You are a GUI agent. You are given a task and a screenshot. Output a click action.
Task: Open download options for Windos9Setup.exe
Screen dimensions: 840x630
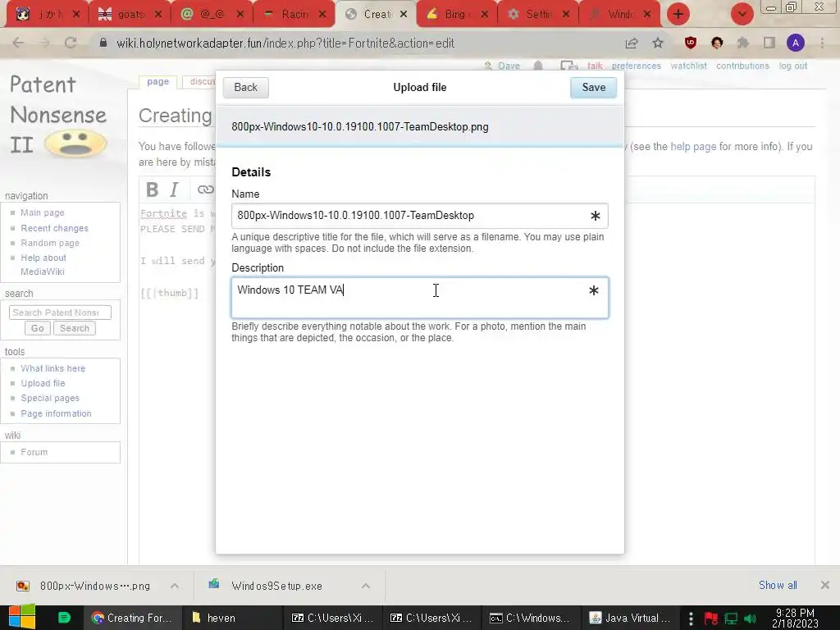click(x=366, y=586)
